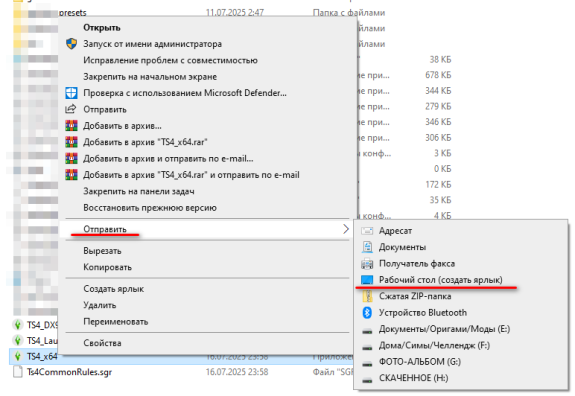
Task: Click drive icon for СКАЧЕННОЕ (H:)
Action: [x=367, y=380]
